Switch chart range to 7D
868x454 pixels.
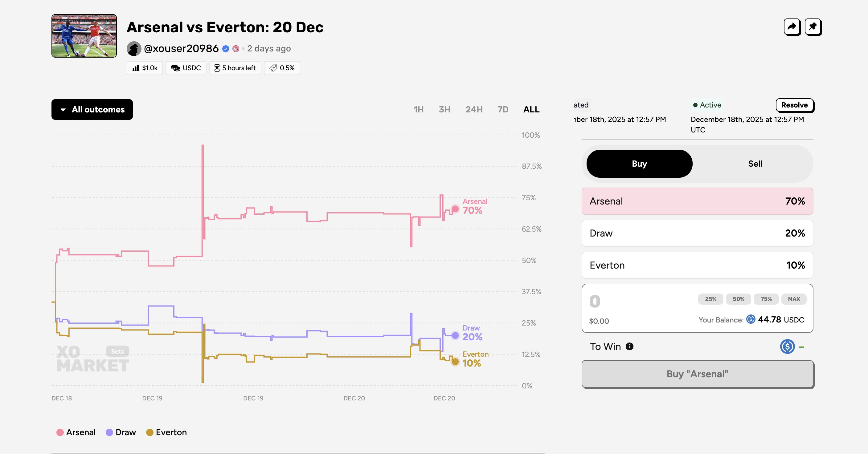click(x=503, y=109)
